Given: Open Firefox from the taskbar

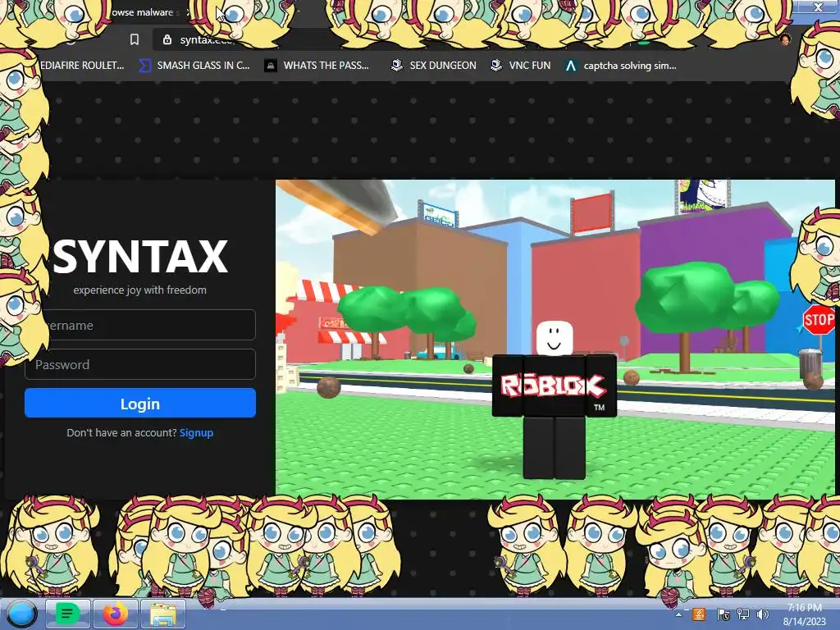Looking at the screenshot, I should (x=116, y=614).
